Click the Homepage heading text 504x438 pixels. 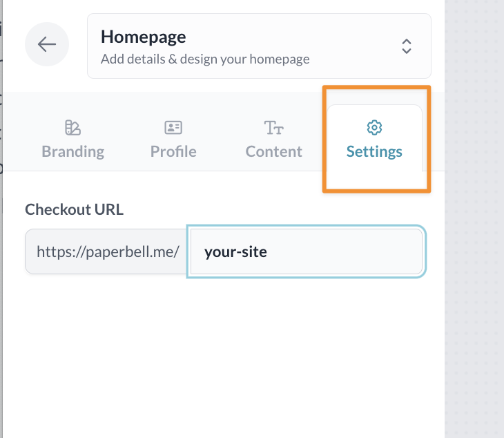(143, 37)
